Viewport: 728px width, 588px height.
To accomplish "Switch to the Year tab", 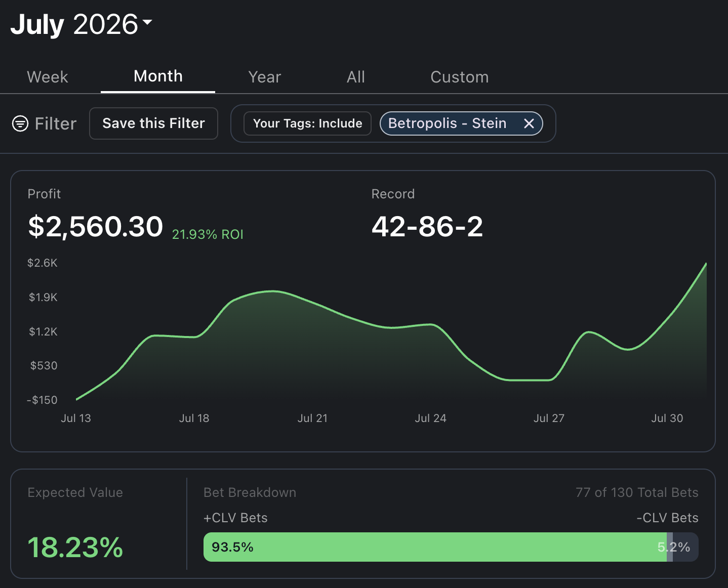I will (264, 77).
